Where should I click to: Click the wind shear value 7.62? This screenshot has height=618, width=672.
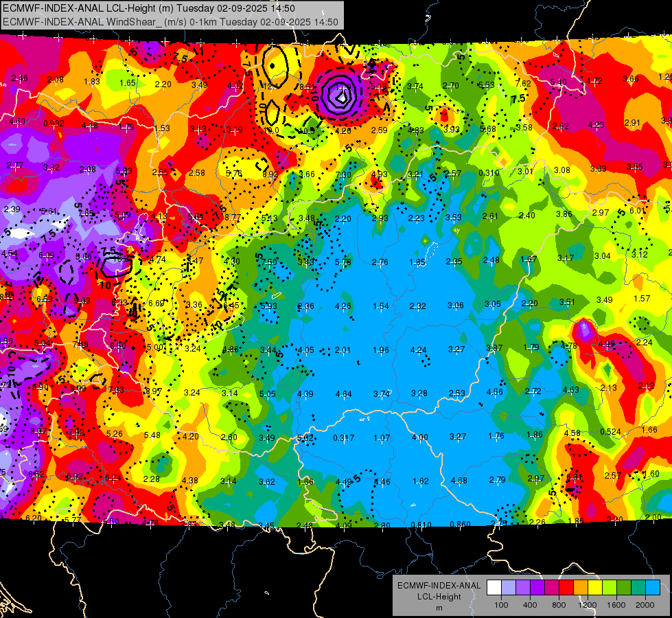click(523, 84)
